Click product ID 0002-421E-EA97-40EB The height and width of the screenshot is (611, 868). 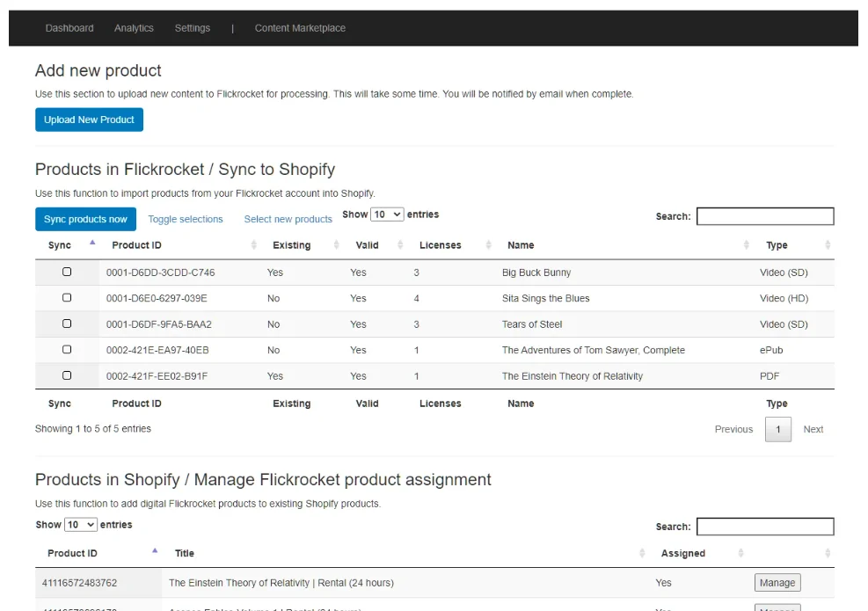(x=157, y=350)
